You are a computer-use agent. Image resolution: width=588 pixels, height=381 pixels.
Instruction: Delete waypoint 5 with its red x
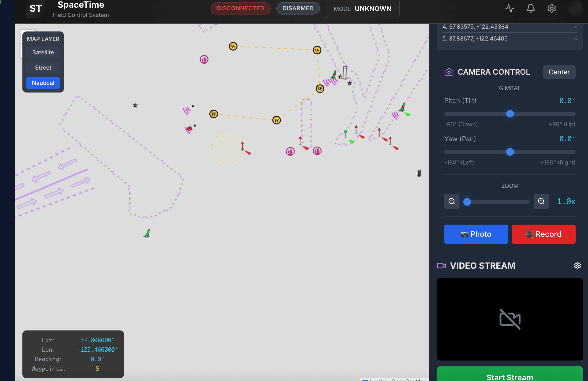coord(576,39)
